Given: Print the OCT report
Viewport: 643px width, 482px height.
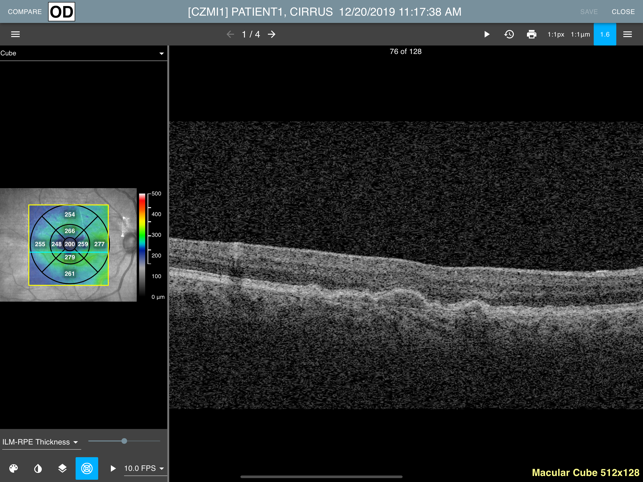Looking at the screenshot, I should [x=531, y=34].
